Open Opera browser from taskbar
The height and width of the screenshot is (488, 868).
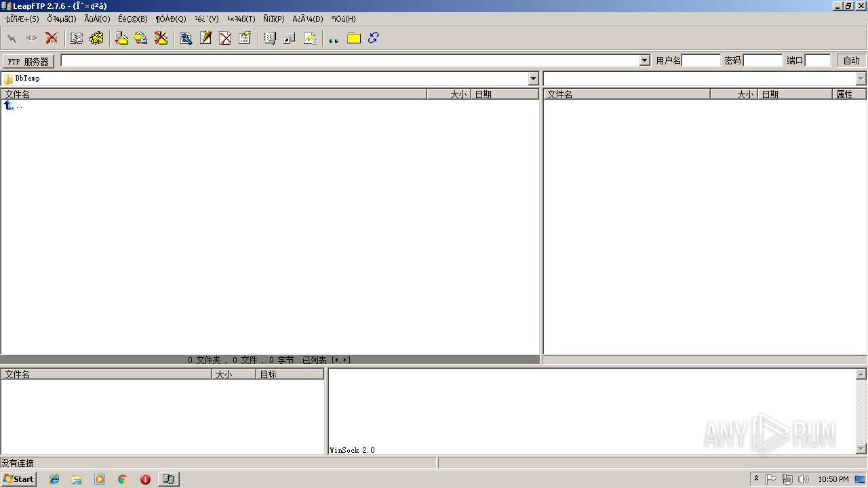[145, 479]
